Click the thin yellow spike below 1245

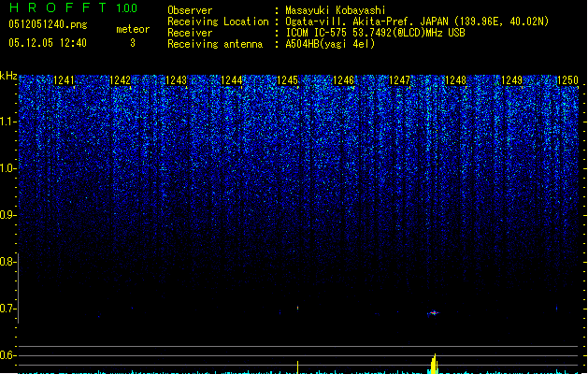(298, 367)
